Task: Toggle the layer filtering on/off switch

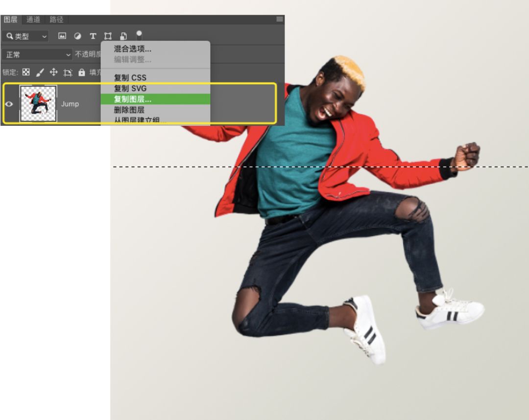Action: (x=139, y=35)
